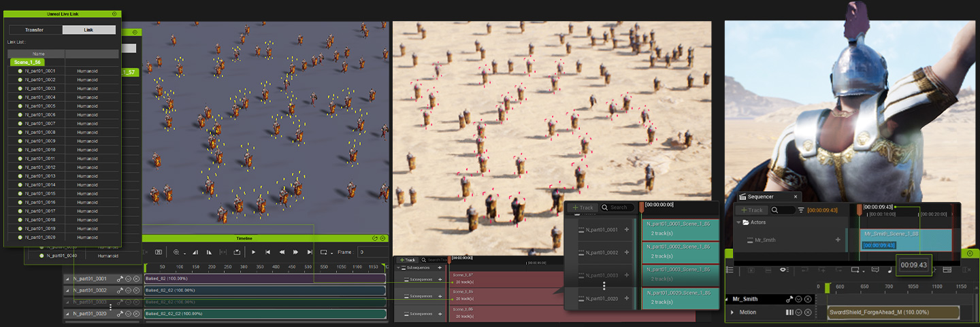Click the Frame number input field
Screen dimensions: 980x327
[372, 252]
